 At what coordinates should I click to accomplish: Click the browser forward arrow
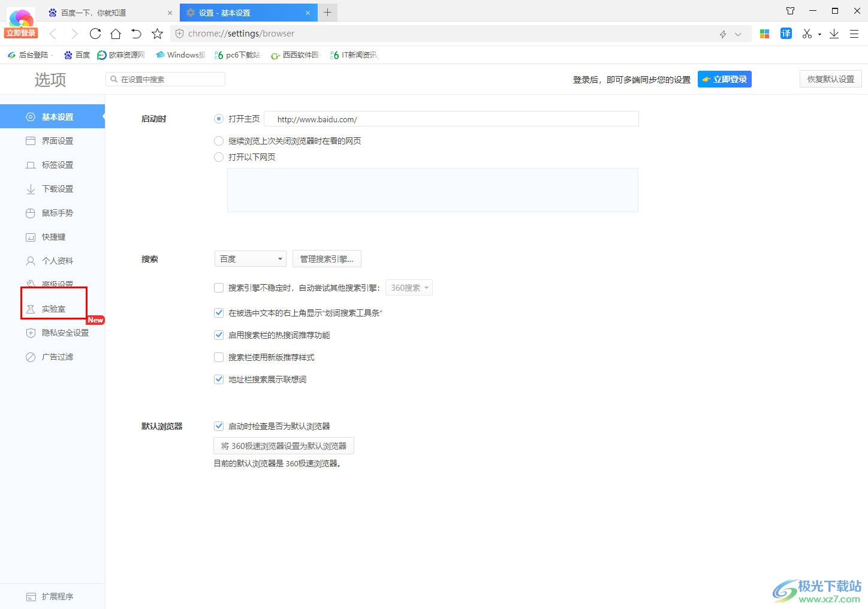(74, 34)
